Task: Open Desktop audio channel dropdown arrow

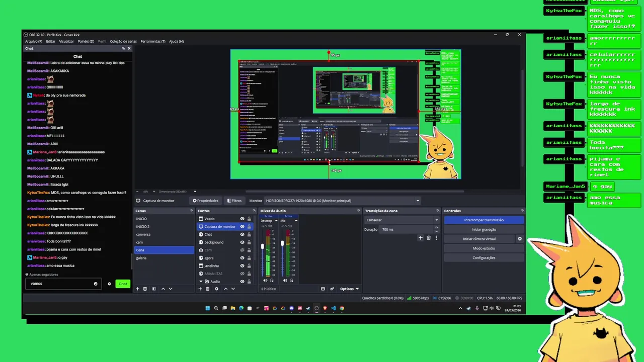Action: pyautogui.click(x=276, y=221)
